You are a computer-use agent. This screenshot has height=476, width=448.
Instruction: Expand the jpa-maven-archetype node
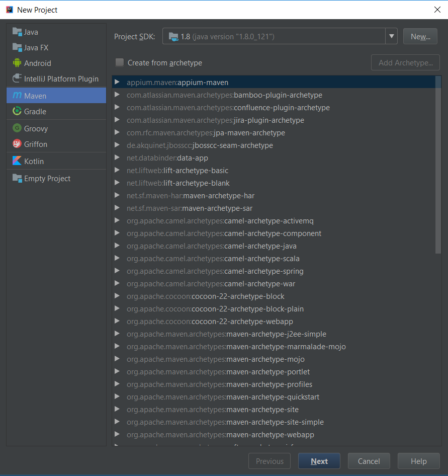point(117,132)
